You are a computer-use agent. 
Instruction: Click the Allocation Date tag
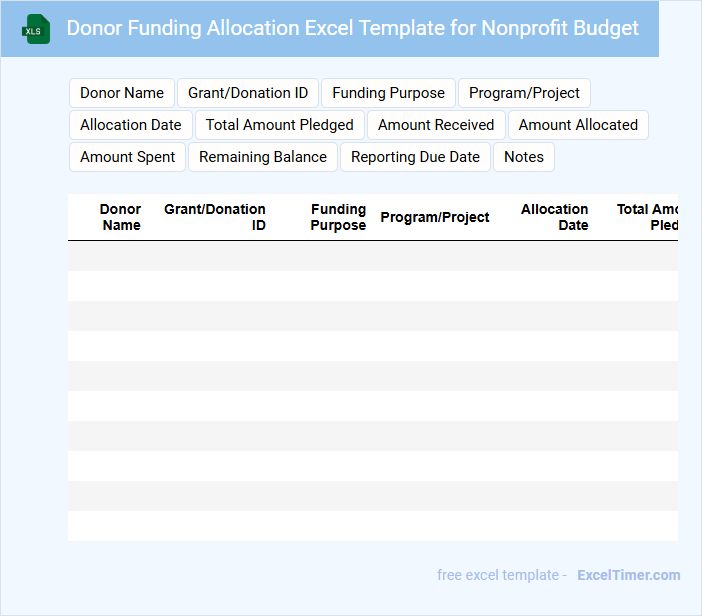pos(131,125)
